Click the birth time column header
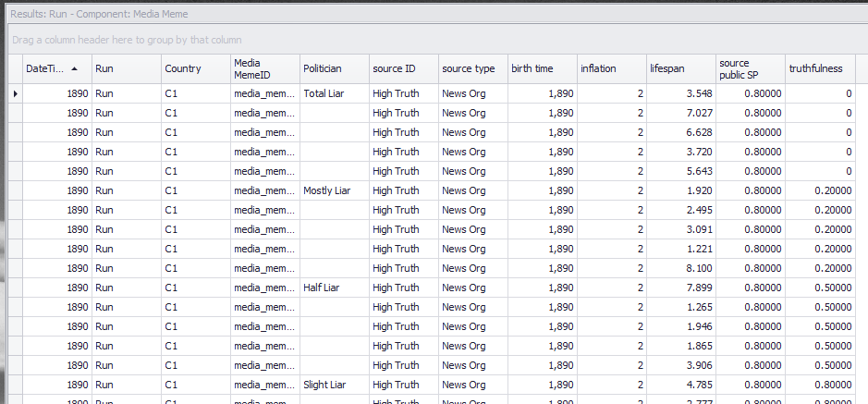Screen dimensions: 868x404 coord(542,68)
